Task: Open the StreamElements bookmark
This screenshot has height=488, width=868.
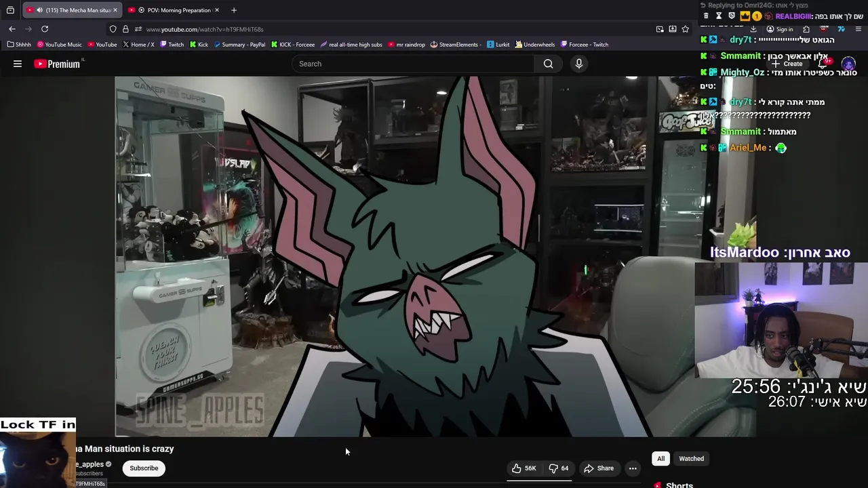Action: (456, 45)
